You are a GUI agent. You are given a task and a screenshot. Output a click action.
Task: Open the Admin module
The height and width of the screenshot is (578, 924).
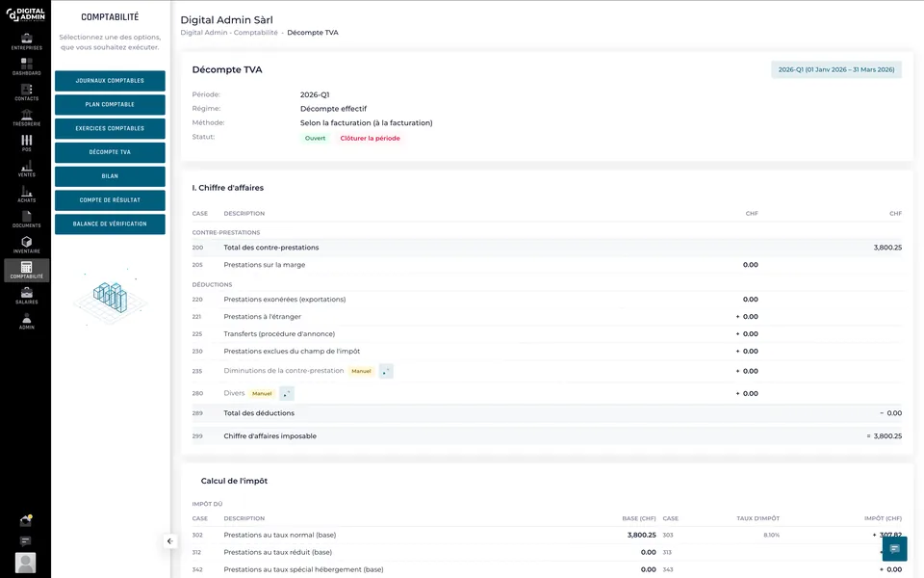[x=27, y=321]
